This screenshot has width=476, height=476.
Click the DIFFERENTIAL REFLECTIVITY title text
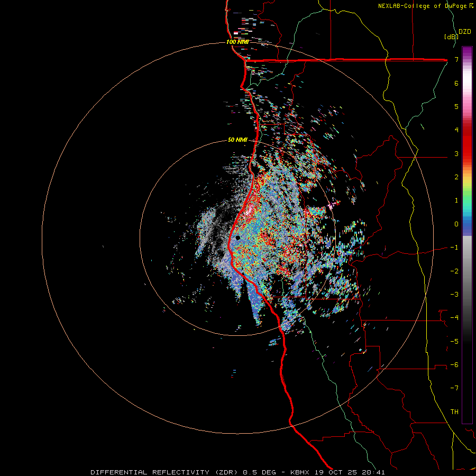(150, 472)
